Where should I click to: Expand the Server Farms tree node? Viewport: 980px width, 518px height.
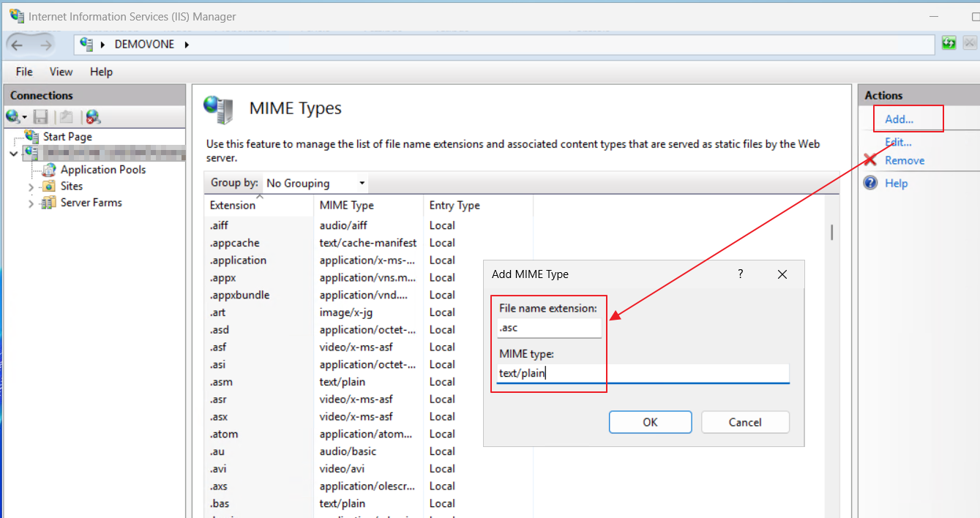click(31, 203)
